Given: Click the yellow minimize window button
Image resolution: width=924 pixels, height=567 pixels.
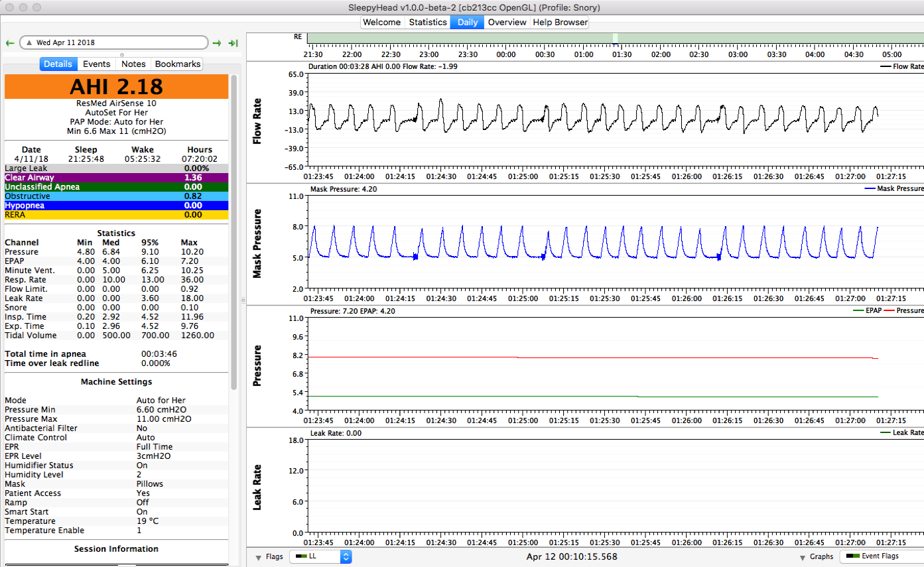Looking at the screenshot, I should [23, 7].
